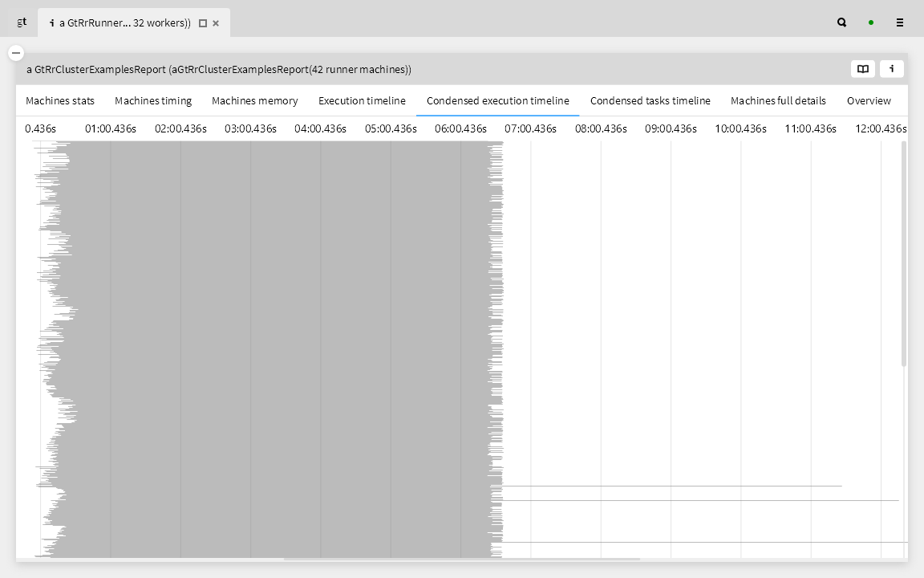
Task: Click the 0.436s time axis label
Action: [41, 128]
